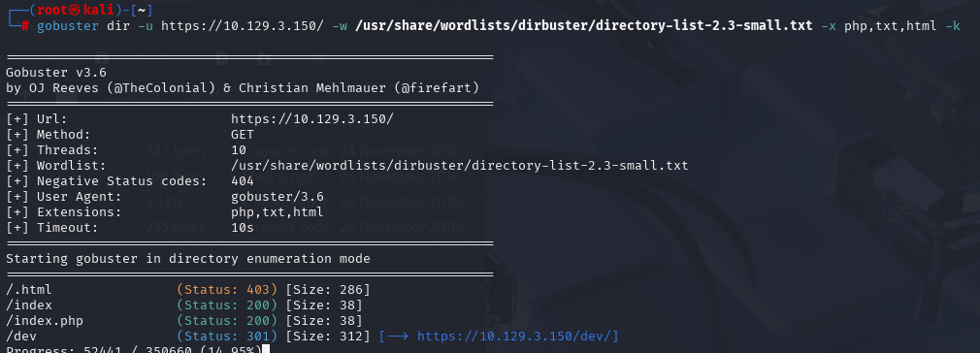Click the target URL https://10.129.3.150/ in command
Screen dimensions: 980x353
[x=243, y=26]
